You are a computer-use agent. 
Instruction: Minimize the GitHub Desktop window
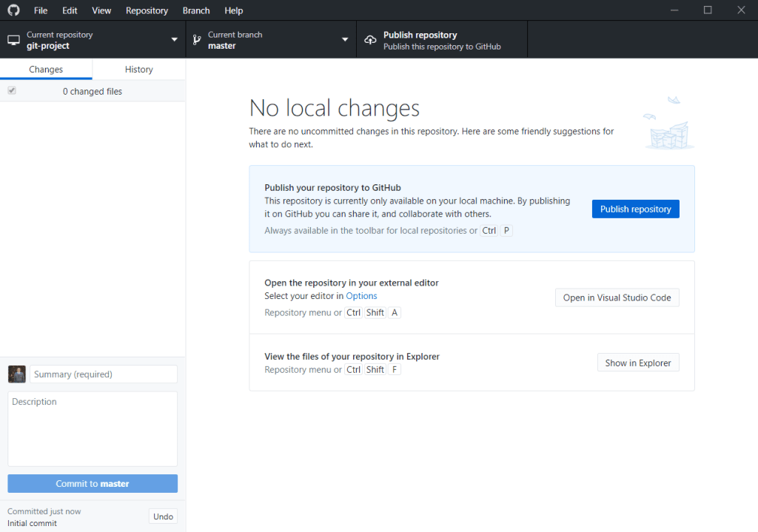674,10
